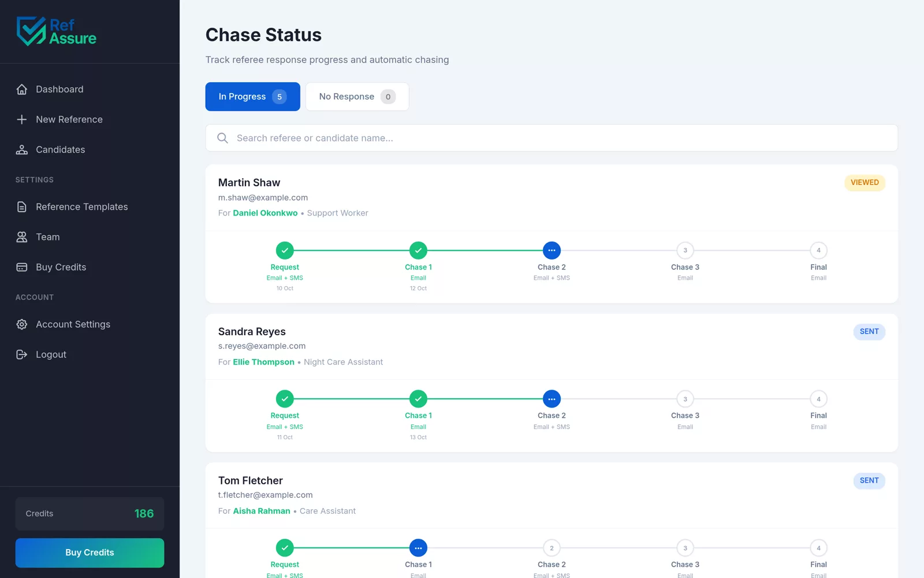Click the Logout arrow icon
This screenshot has width=924, height=578.
pos(22,354)
